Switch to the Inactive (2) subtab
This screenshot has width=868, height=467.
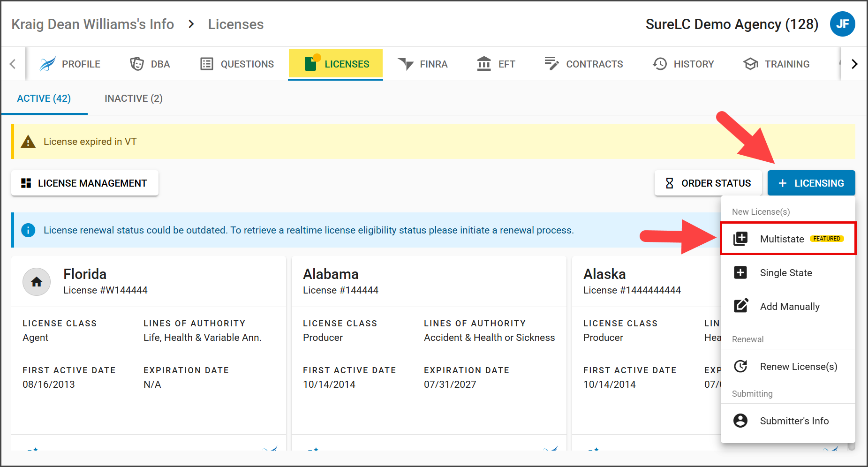coord(134,98)
